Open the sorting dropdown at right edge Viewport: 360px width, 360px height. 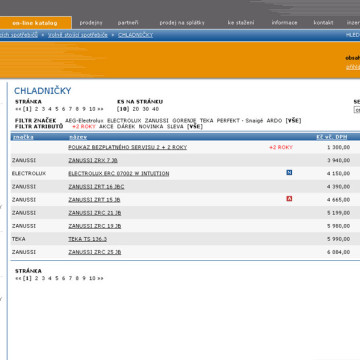pos(357,110)
